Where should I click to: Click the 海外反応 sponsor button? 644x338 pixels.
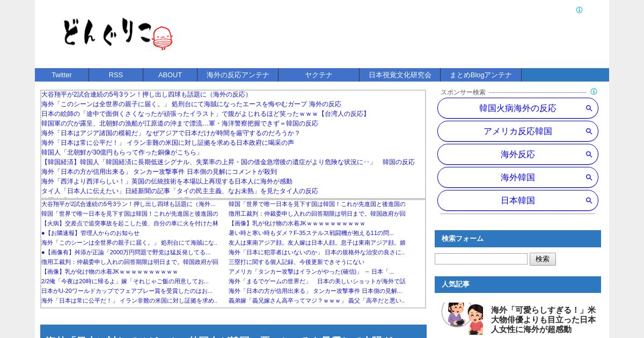click(x=518, y=155)
